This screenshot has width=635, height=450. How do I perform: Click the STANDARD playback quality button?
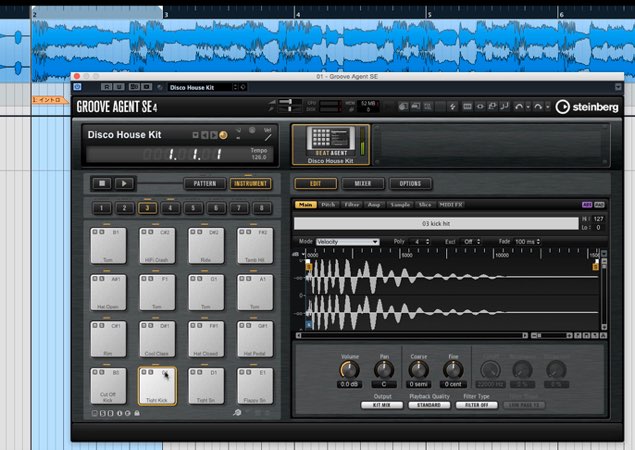click(429, 405)
